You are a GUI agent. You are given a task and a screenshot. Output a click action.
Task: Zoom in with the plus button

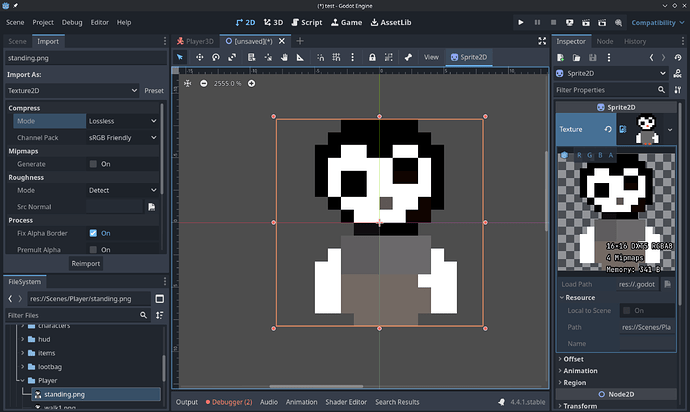(251, 83)
